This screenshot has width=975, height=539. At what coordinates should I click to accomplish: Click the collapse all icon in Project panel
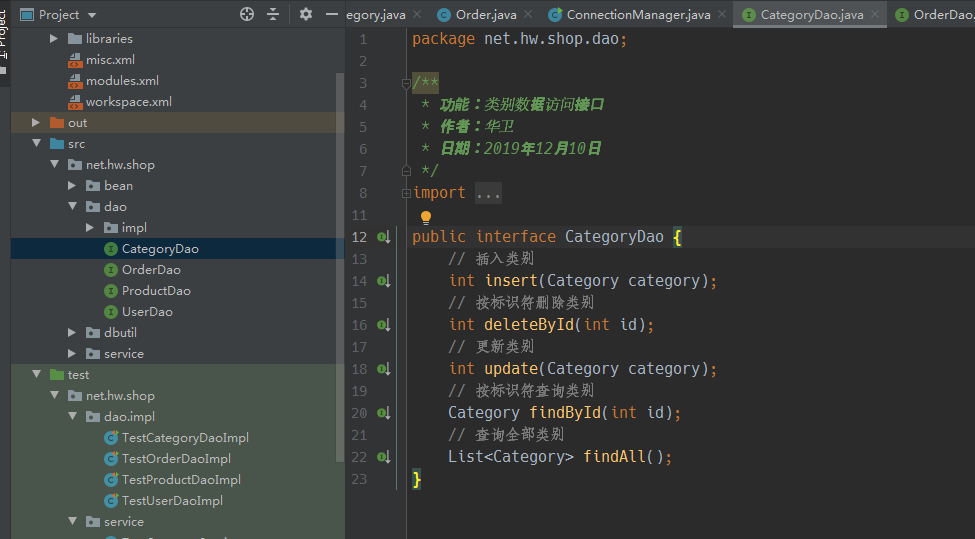coord(273,14)
